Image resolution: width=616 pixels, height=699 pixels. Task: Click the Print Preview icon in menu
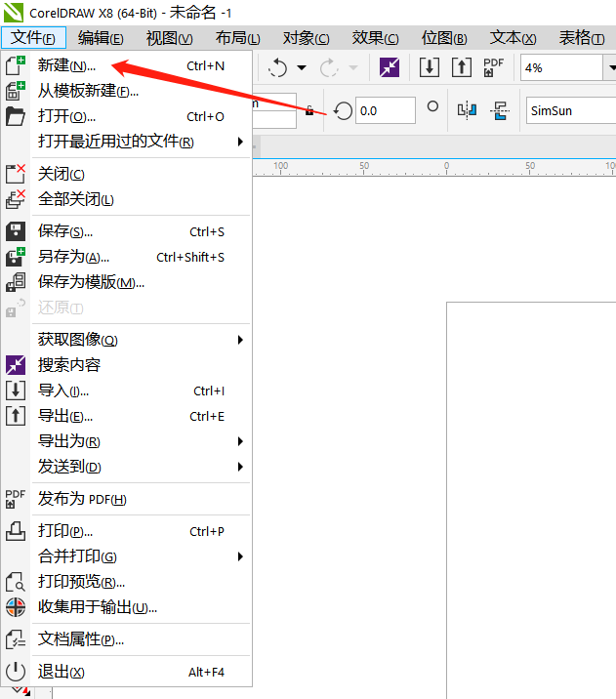pyautogui.click(x=16, y=582)
